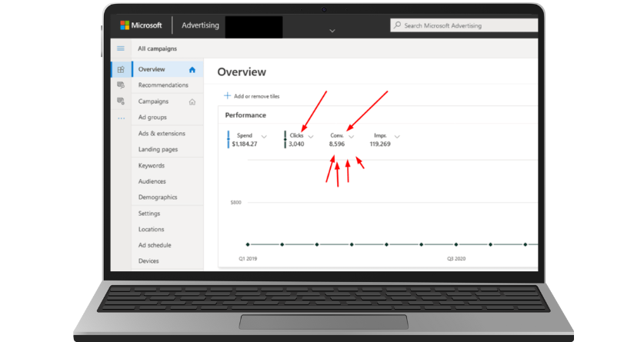The height and width of the screenshot is (342, 644).
Task: Select the Clicks value 3,040
Action: 296,144
